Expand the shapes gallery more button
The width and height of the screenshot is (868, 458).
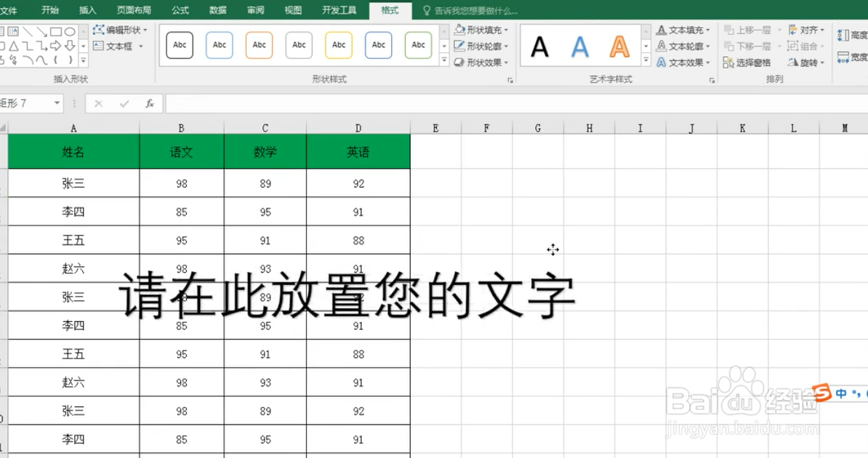tap(84, 60)
